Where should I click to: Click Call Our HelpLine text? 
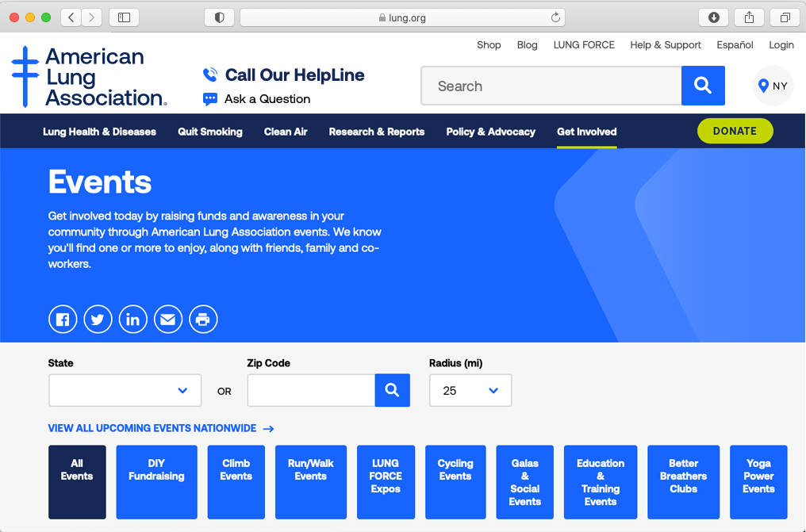294,75
